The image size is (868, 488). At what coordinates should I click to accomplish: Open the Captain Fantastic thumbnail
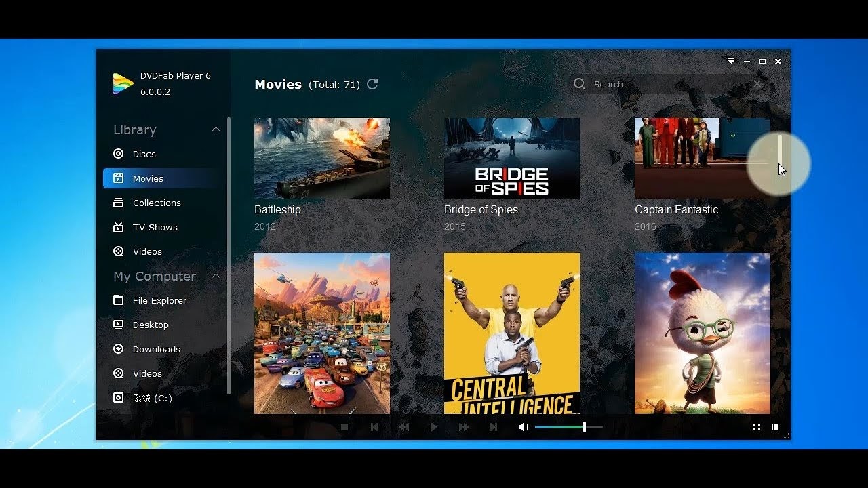(703, 158)
